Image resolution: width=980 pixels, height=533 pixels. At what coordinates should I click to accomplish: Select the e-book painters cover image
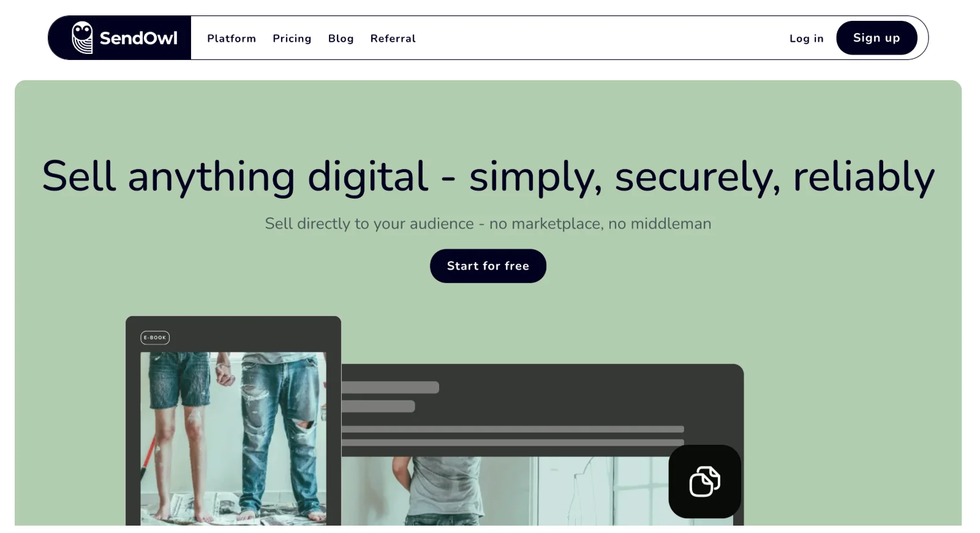pos(233,439)
